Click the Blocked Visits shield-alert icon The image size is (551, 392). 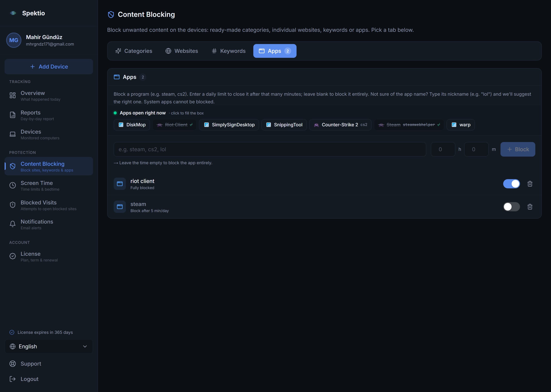coord(13,205)
